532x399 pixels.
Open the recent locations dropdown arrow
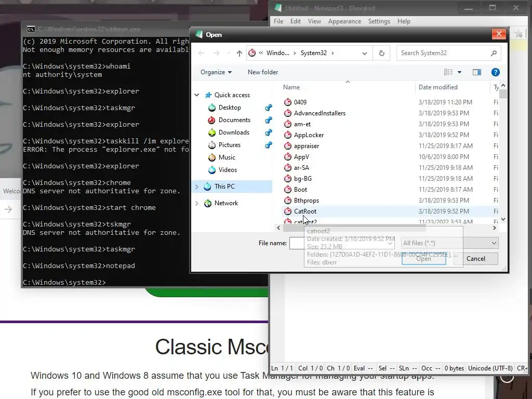pos(229,54)
